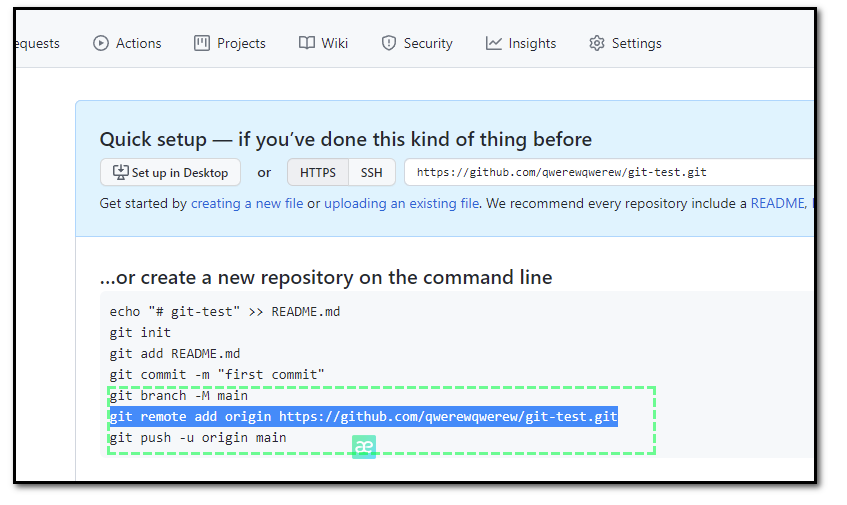Click the highlighted git remote add line

(363, 416)
